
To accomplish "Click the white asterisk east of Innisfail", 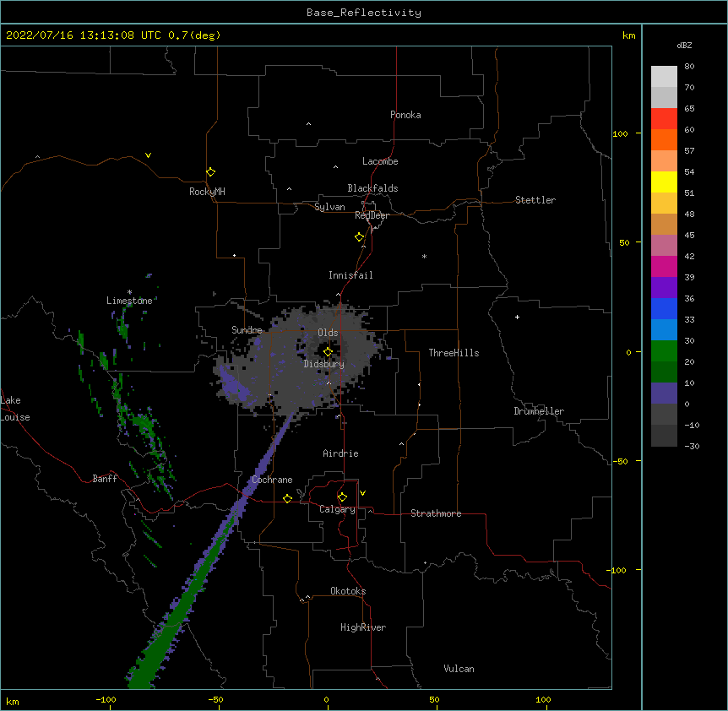I will [x=424, y=256].
